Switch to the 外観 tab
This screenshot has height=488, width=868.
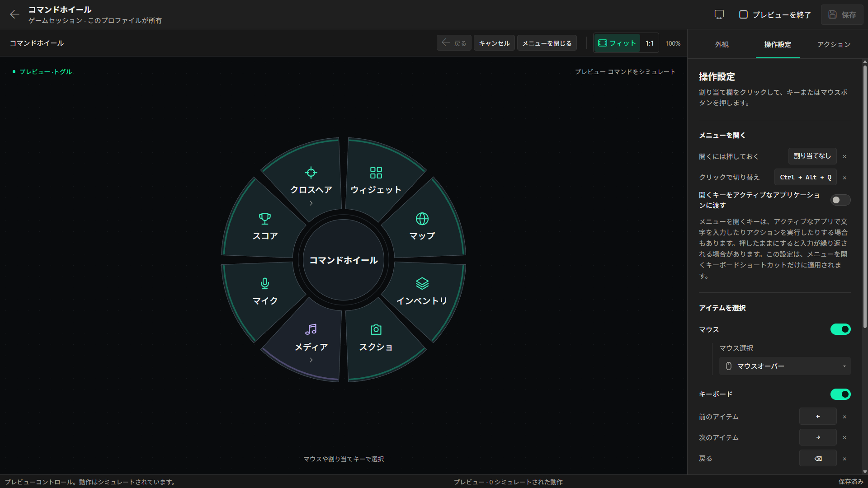[x=722, y=44]
